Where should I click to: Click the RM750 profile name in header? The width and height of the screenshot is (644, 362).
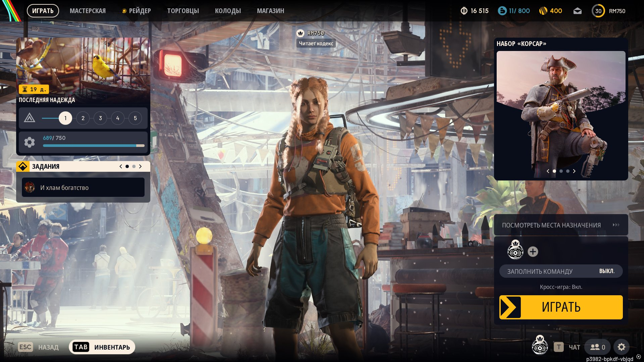pyautogui.click(x=617, y=11)
